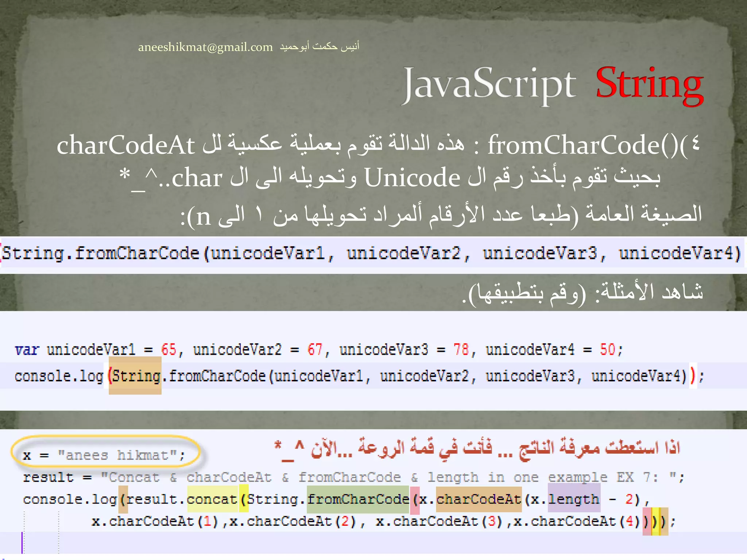
Task: Click the number 50 in code
Action: click(608, 350)
